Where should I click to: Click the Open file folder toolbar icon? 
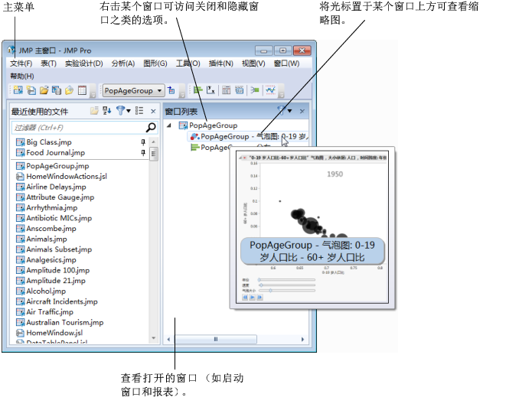(x=44, y=90)
